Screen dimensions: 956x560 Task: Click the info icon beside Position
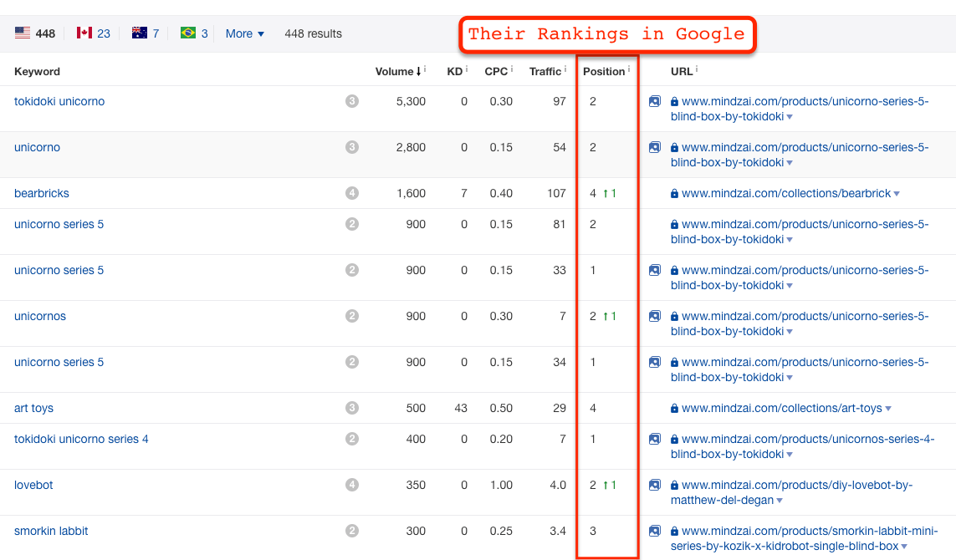tap(629, 69)
